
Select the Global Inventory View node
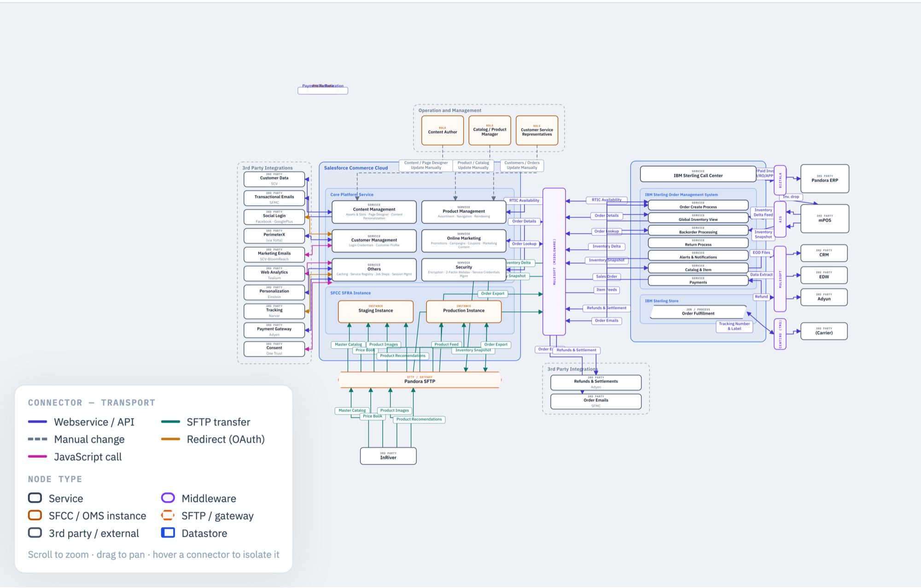tap(698, 218)
